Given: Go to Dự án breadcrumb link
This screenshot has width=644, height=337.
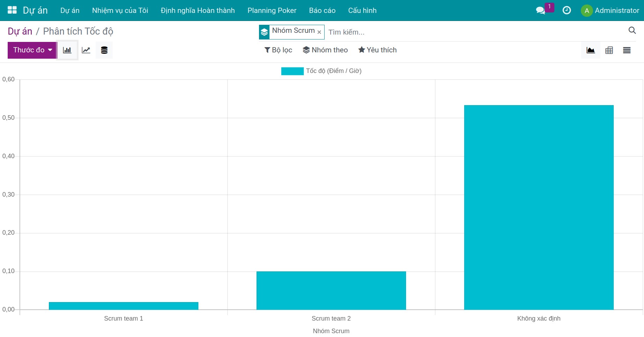Looking at the screenshot, I should click(20, 31).
